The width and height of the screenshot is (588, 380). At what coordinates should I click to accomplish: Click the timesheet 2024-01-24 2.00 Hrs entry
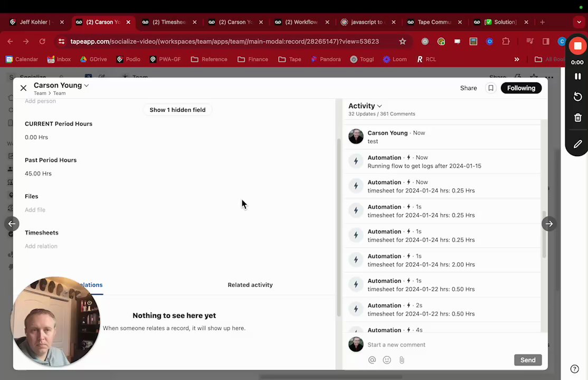click(x=442, y=260)
